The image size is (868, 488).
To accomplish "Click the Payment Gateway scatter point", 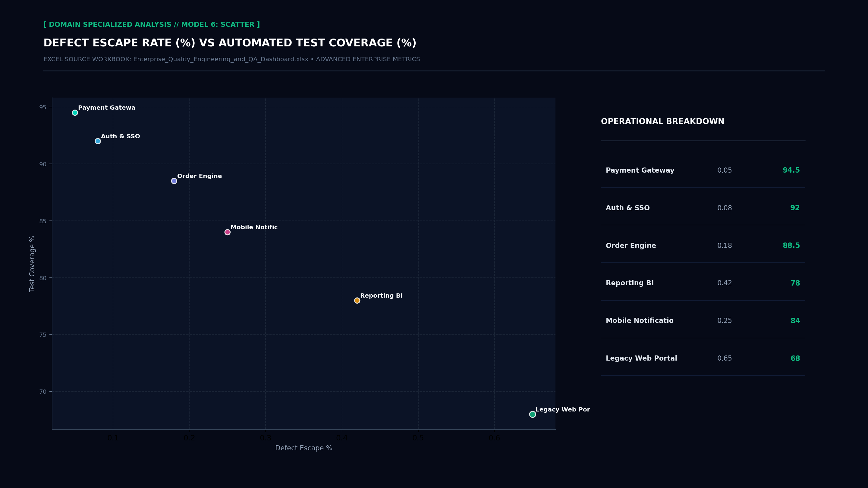I will (75, 113).
